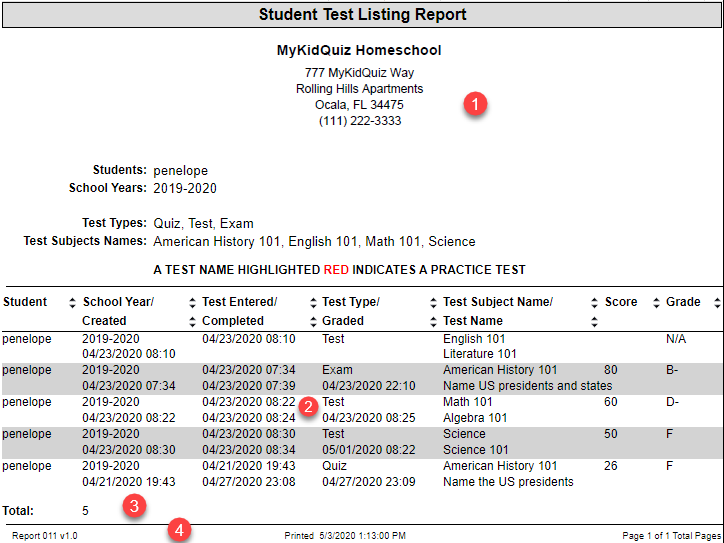
Task: Click completed date 04/27/2020 23:08
Action: (x=249, y=482)
